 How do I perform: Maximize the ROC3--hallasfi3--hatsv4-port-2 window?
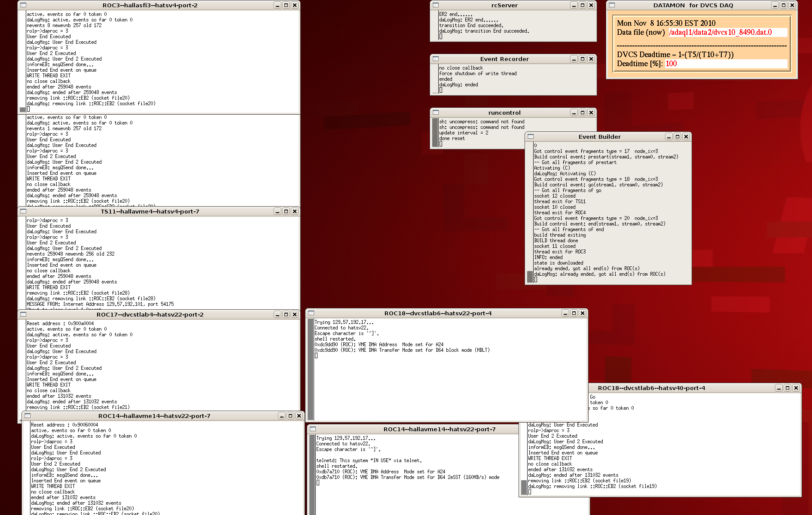point(286,5)
